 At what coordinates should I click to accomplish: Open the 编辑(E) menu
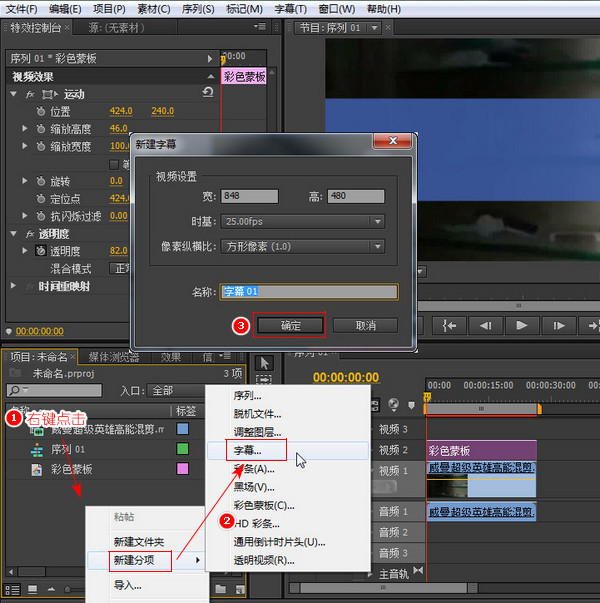pos(65,8)
